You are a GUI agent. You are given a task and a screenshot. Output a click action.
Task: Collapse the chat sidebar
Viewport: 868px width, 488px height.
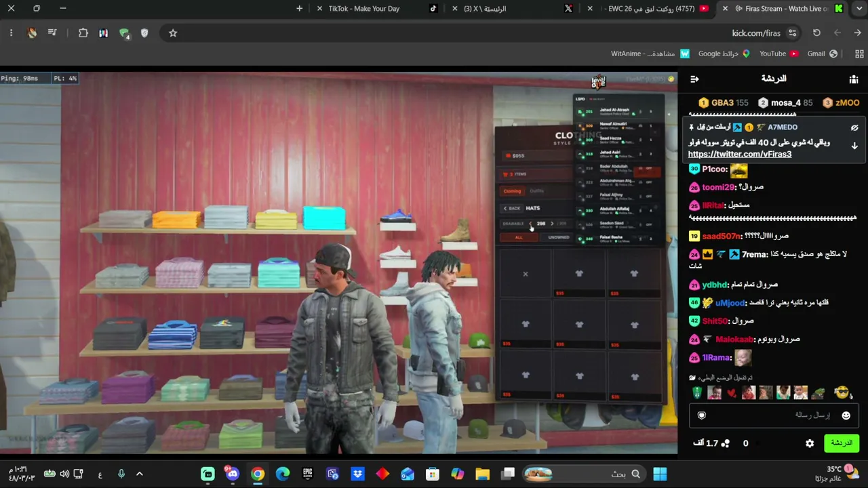point(694,79)
